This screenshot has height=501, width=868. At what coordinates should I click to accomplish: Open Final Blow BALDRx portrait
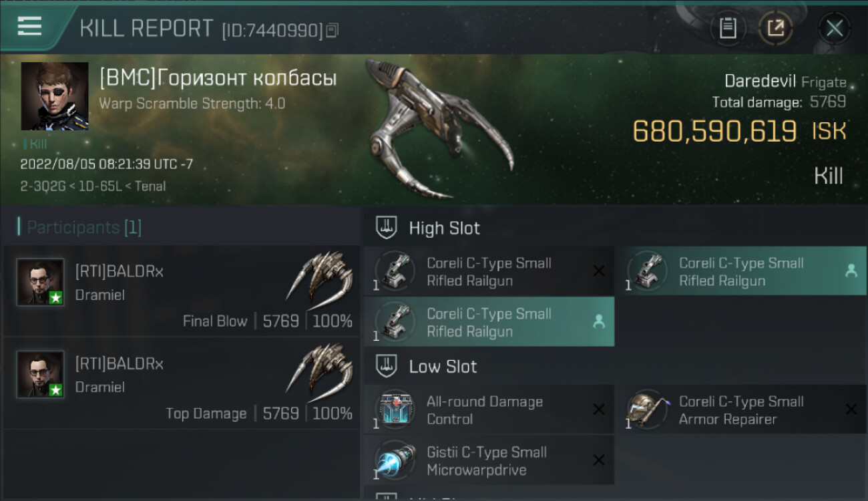(x=40, y=282)
